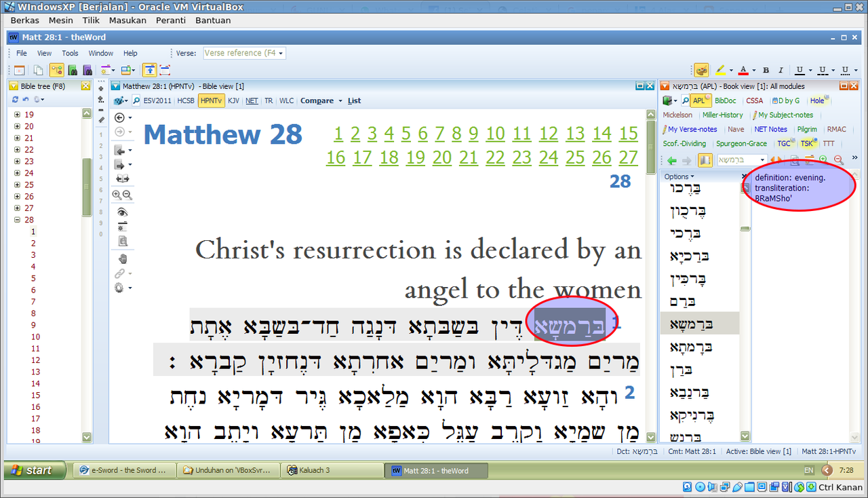Go back with green arrow in Book view
The height and width of the screenshot is (498, 868).
(x=672, y=161)
